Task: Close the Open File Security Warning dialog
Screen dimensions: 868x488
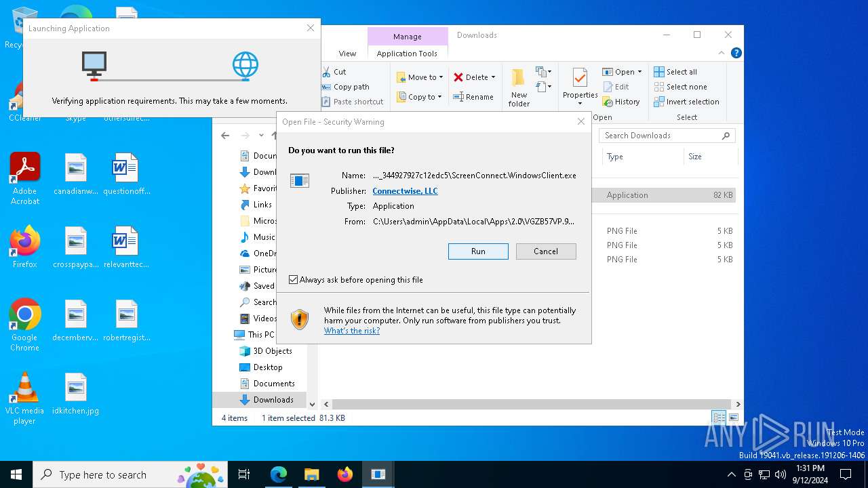Action: click(x=580, y=121)
